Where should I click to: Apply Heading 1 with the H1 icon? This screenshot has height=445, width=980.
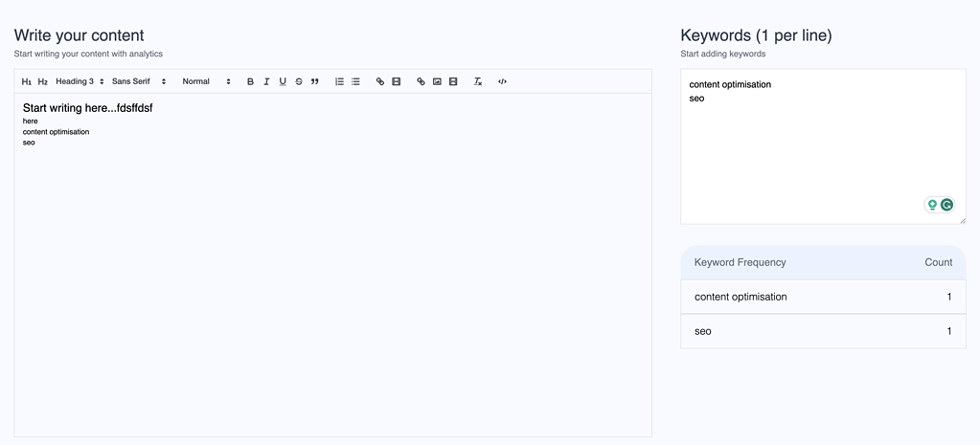[x=26, y=81]
